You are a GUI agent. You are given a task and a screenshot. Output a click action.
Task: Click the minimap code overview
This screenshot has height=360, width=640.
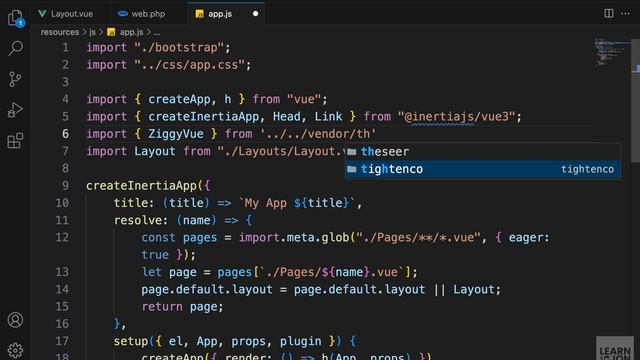(611, 52)
